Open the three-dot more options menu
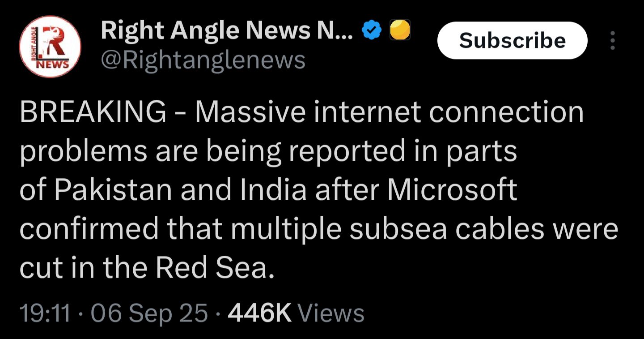This screenshot has height=339, width=644. coord(613,41)
